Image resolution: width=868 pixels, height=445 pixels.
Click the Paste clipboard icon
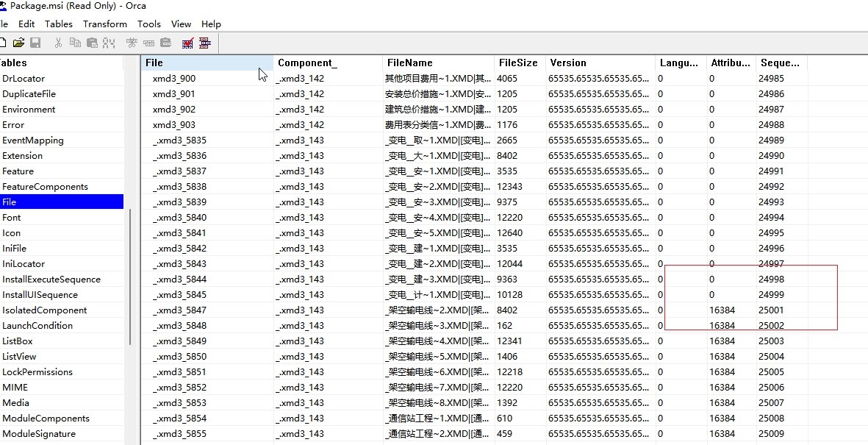pyautogui.click(x=92, y=43)
